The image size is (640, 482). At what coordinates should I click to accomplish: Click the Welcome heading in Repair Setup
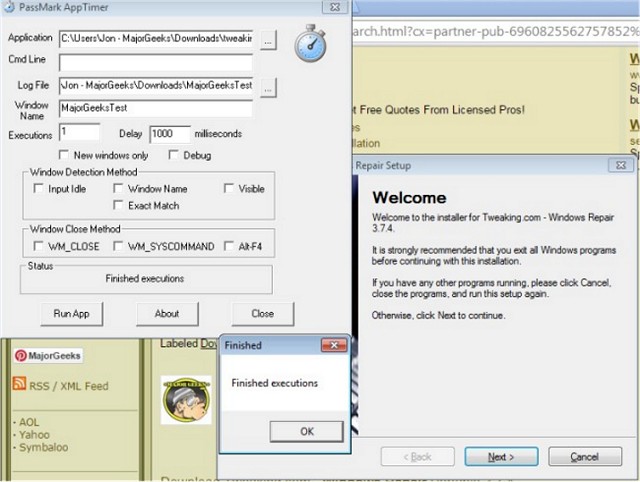(x=409, y=198)
